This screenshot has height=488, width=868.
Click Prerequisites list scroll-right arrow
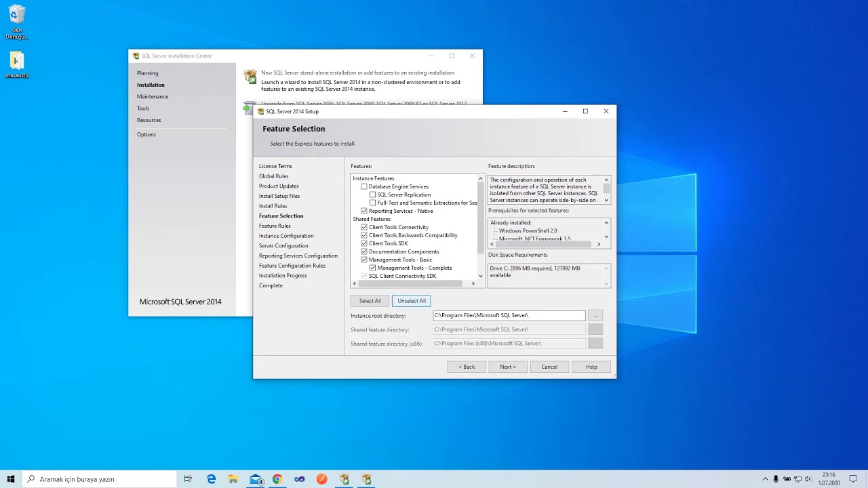[598, 244]
